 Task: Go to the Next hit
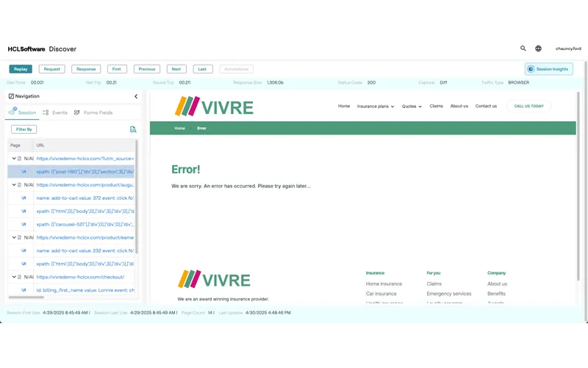[176, 69]
